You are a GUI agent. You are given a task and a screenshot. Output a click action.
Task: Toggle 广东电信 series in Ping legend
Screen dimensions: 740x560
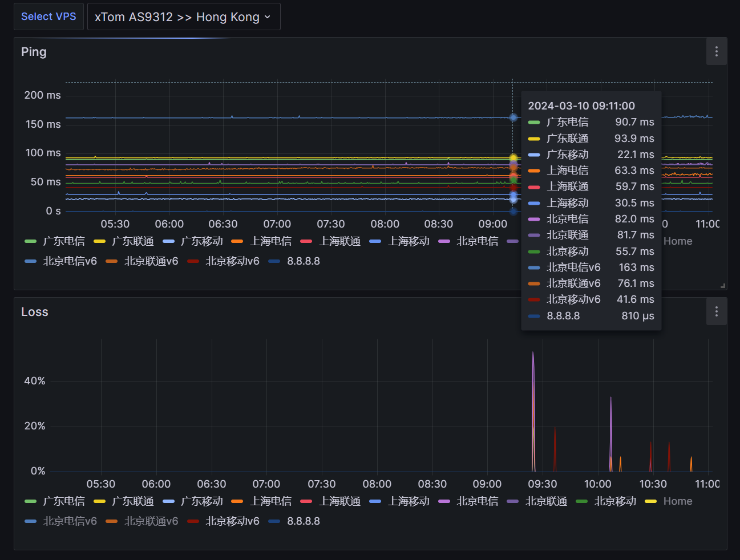pos(63,241)
